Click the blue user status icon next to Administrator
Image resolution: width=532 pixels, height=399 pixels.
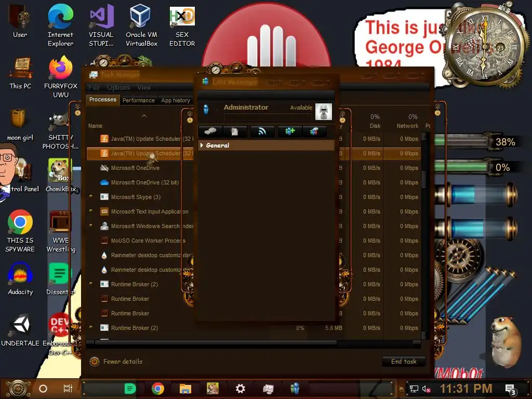coord(206,109)
